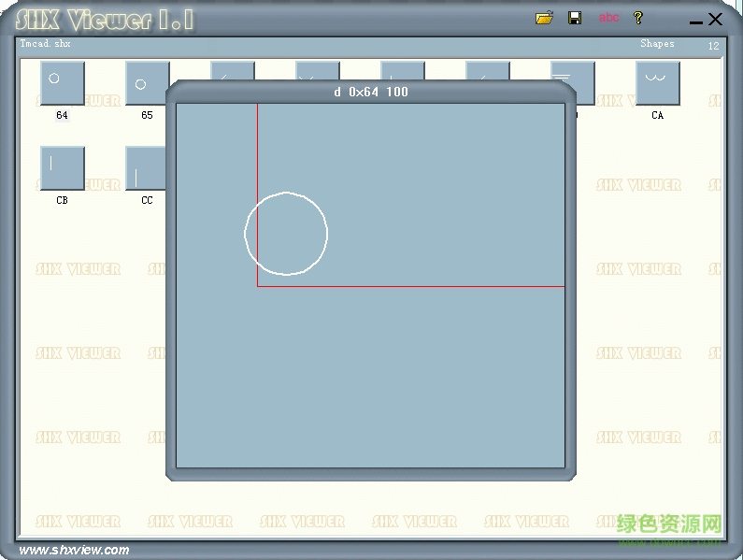Save using the floppy disk icon

tap(575, 18)
